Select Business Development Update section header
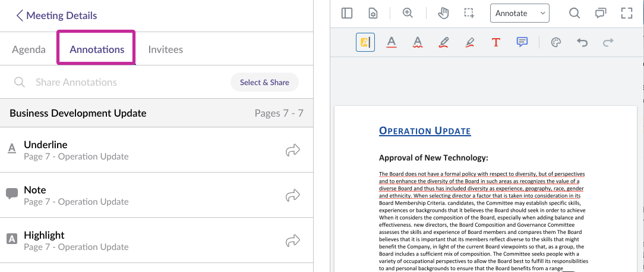 156,113
